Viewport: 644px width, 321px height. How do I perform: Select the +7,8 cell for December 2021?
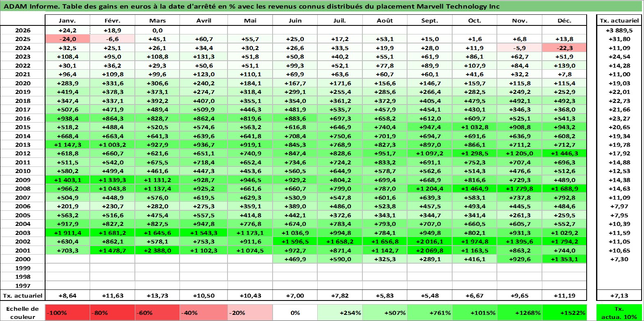[x=564, y=74]
